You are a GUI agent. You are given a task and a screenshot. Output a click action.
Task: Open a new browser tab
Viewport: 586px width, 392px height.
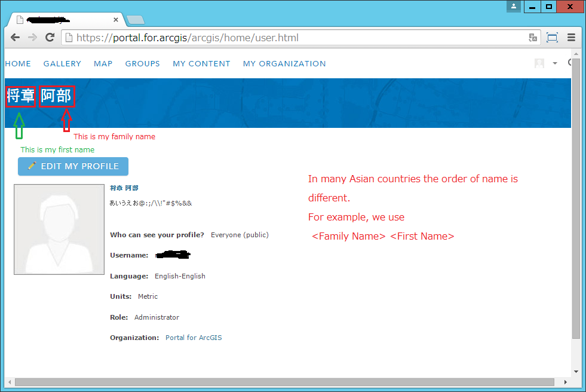135,20
